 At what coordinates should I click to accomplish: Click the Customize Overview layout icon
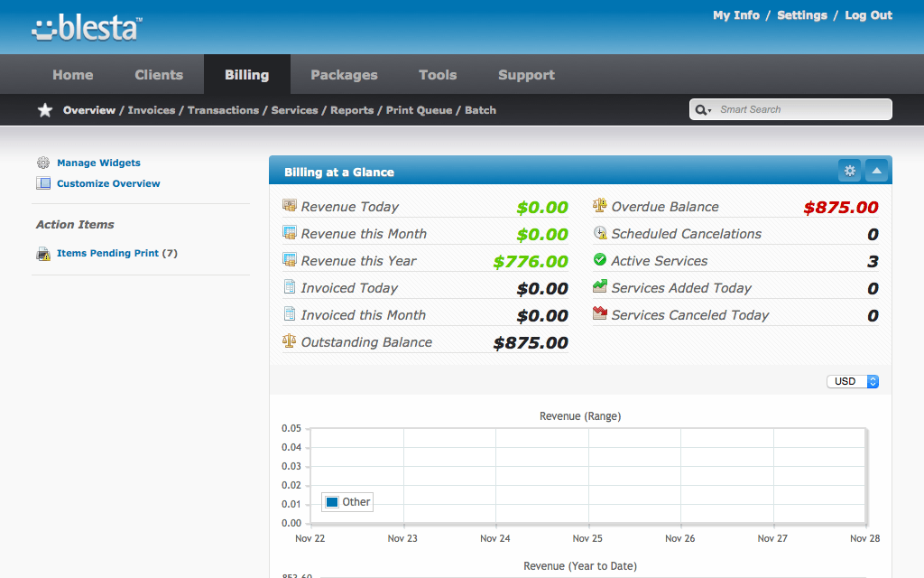pyautogui.click(x=43, y=183)
